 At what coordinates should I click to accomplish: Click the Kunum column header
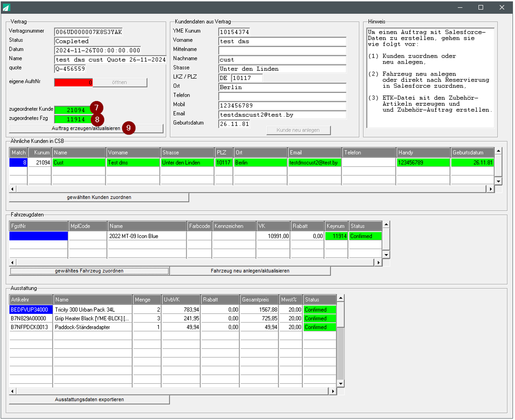40,153
